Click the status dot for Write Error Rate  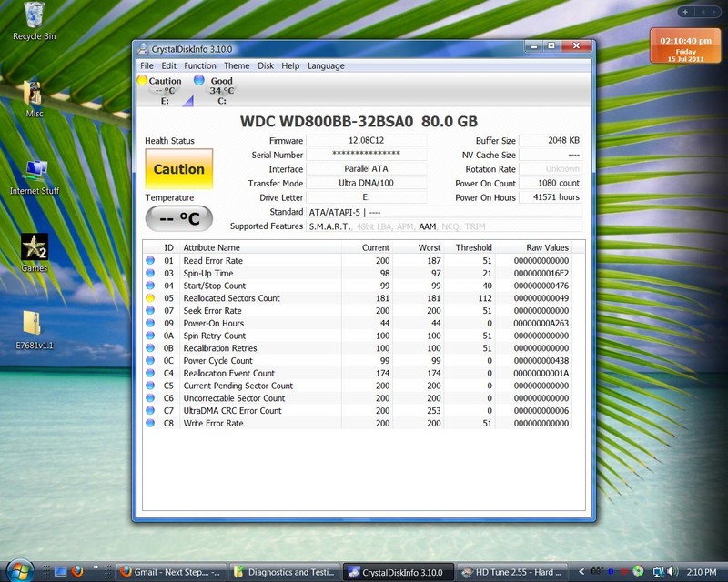click(150, 423)
